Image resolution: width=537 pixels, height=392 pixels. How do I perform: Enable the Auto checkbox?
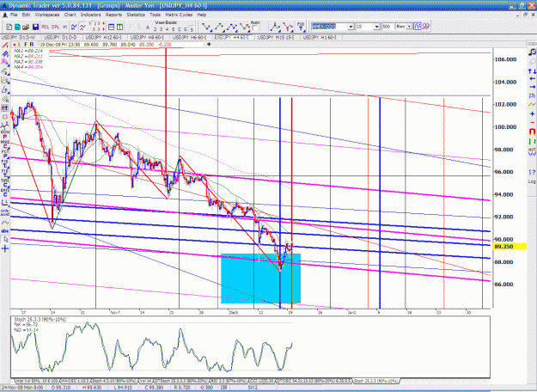tap(255, 28)
